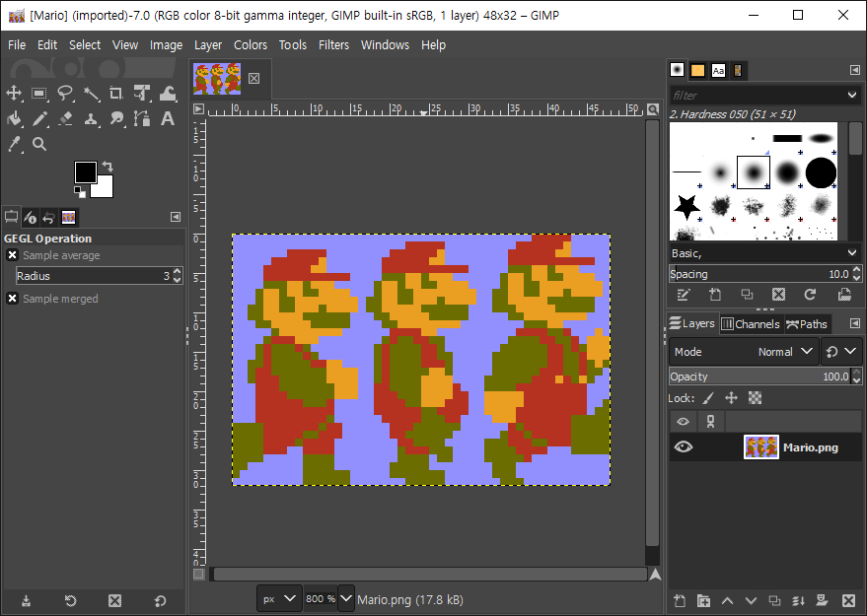Select the Paths tool
The image size is (867, 616).
click(142, 118)
